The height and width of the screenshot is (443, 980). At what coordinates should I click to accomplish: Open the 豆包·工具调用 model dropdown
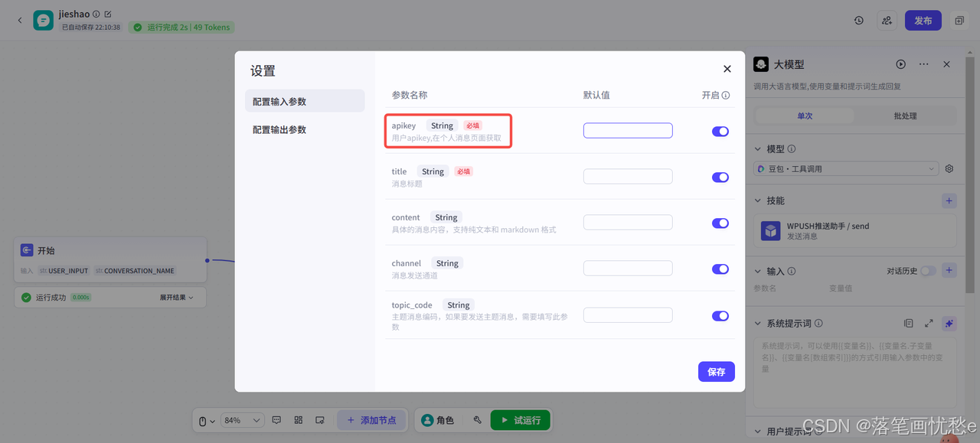847,168
